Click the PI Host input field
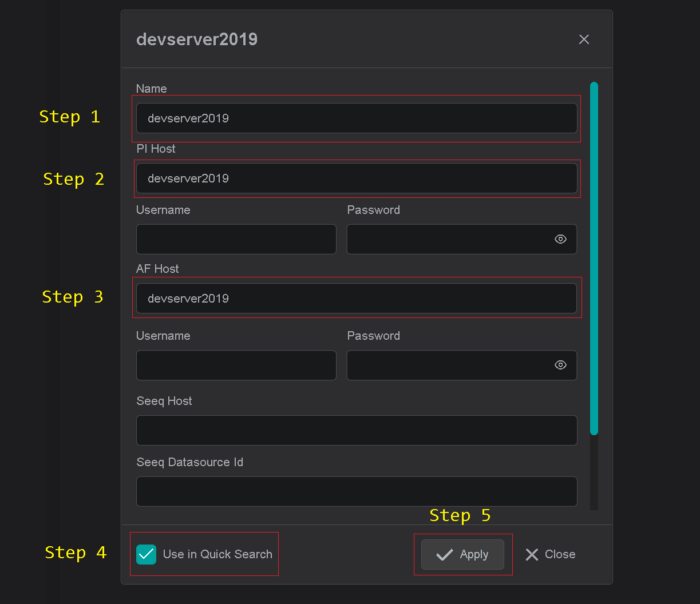Screen dimensions: 700x604 coord(357,178)
